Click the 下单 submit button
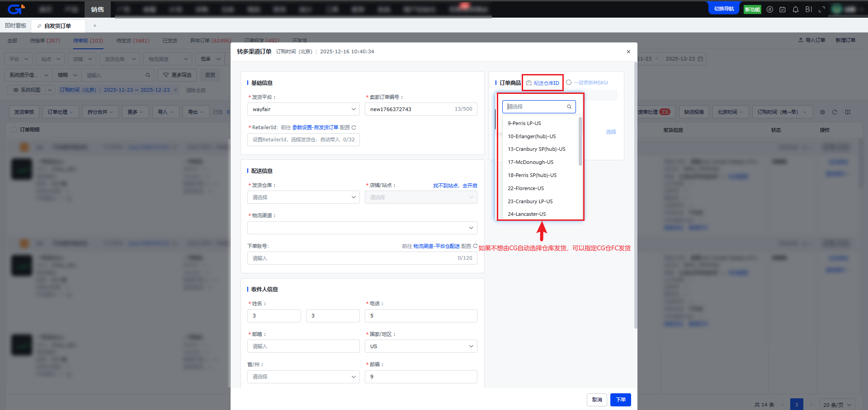 [x=621, y=400]
